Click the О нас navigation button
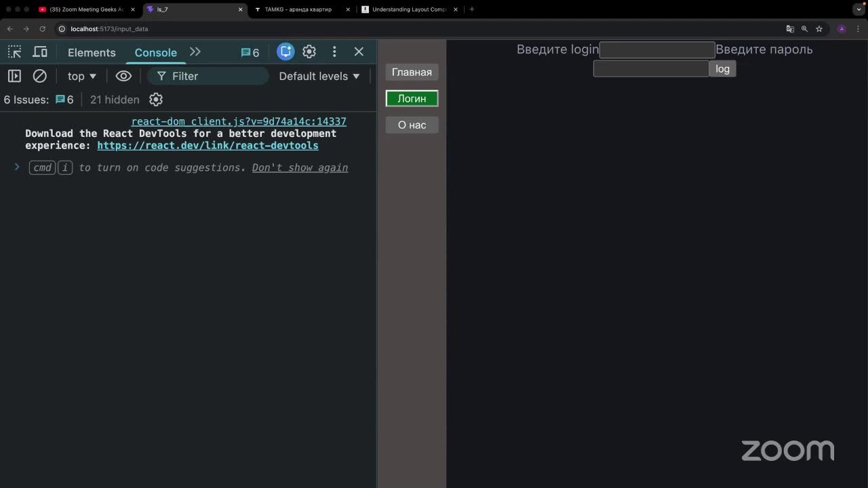This screenshot has width=868, height=488. click(412, 125)
